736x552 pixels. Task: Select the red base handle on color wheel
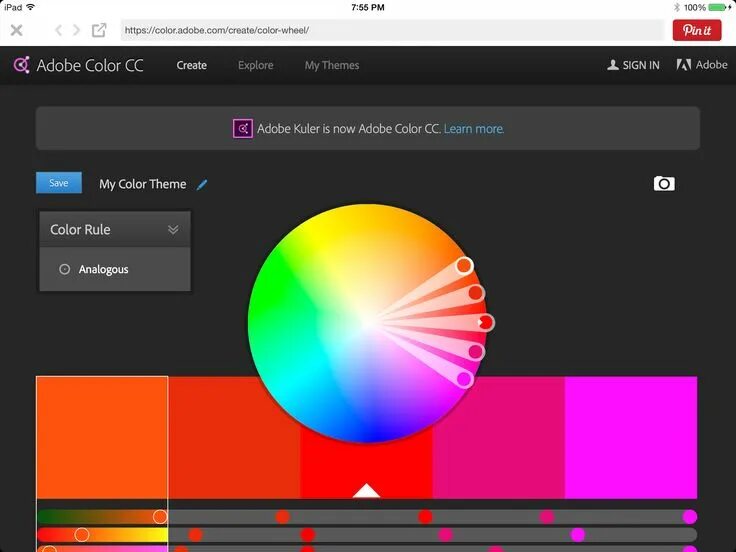click(x=486, y=322)
